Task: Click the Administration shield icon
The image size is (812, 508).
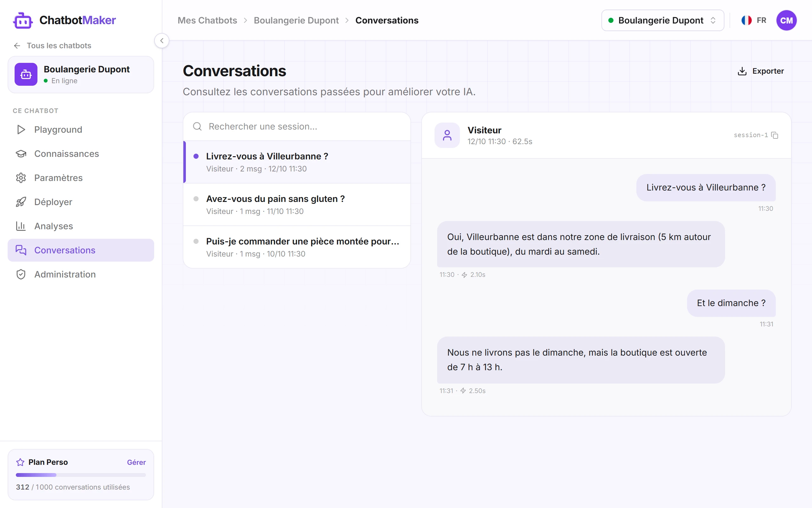Action: (x=21, y=275)
